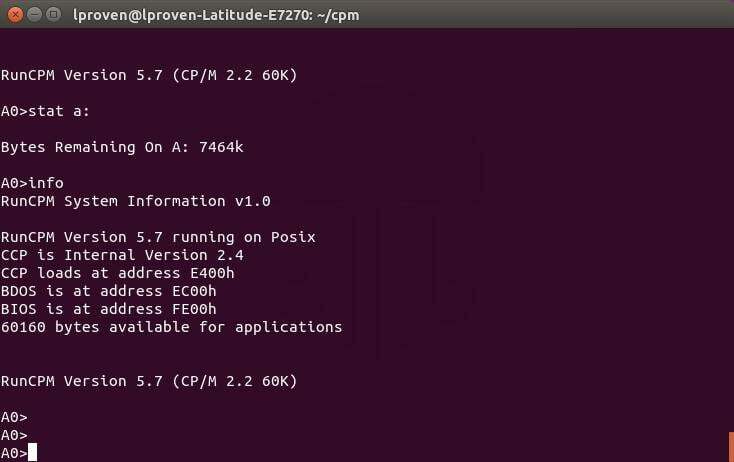The height and width of the screenshot is (462, 734).
Task: Click '60160 bytes available for applications' line
Action: [171, 327]
